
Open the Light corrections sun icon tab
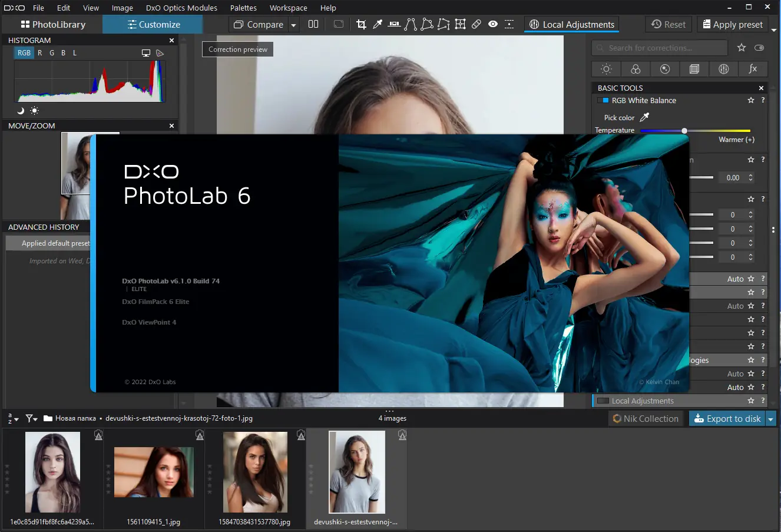(x=606, y=69)
